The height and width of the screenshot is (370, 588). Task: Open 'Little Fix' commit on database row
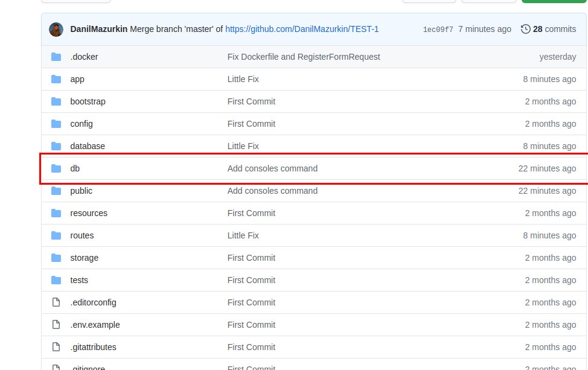[x=243, y=146]
